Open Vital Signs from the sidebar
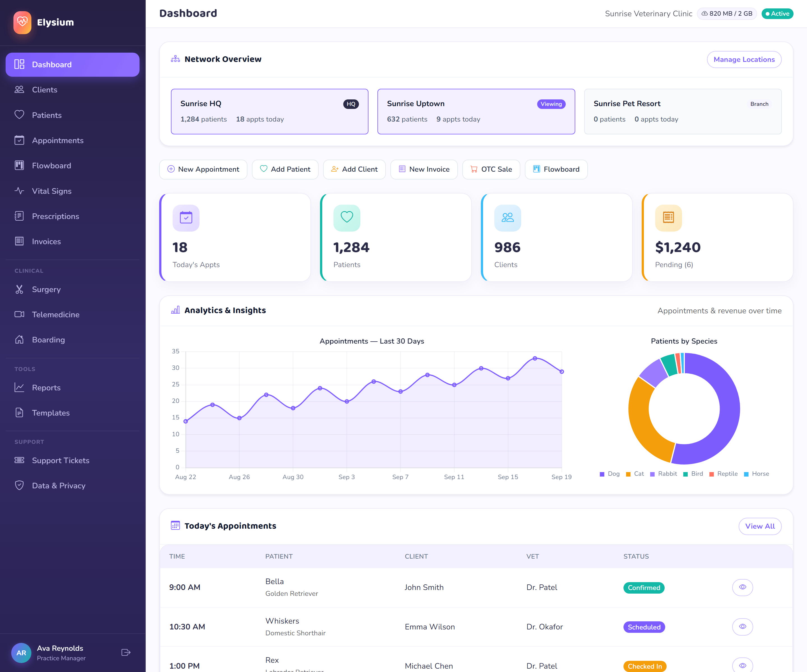807x672 pixels. click(x=72, y=191)
